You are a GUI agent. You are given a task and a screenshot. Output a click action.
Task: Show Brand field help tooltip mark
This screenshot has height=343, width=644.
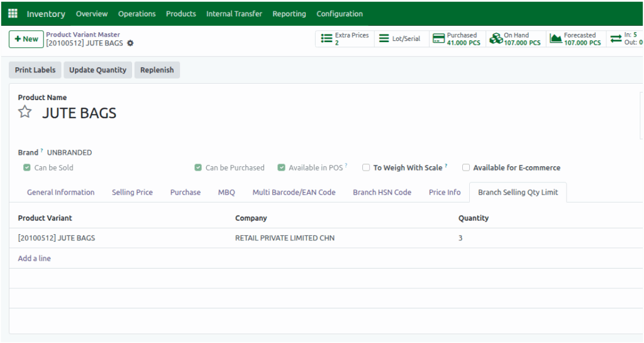click(x=42, y=150)
